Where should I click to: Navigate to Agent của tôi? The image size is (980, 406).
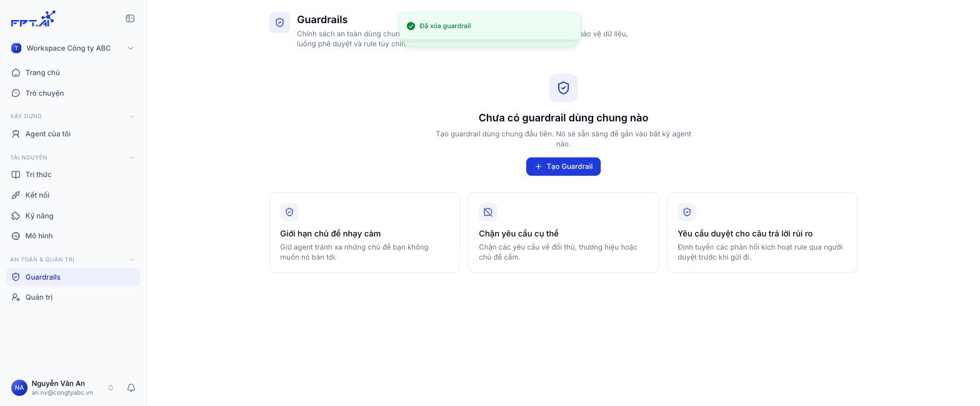click(73, 134)
